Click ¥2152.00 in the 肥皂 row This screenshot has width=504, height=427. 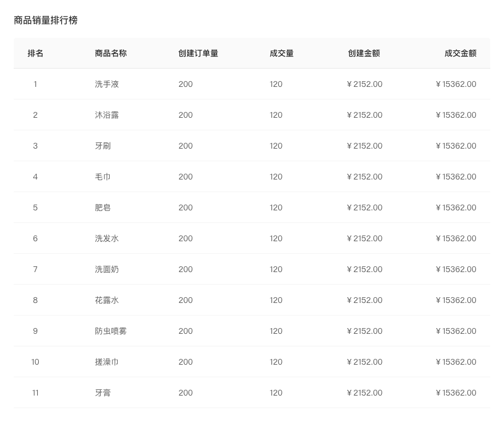(x=365, y=207)
